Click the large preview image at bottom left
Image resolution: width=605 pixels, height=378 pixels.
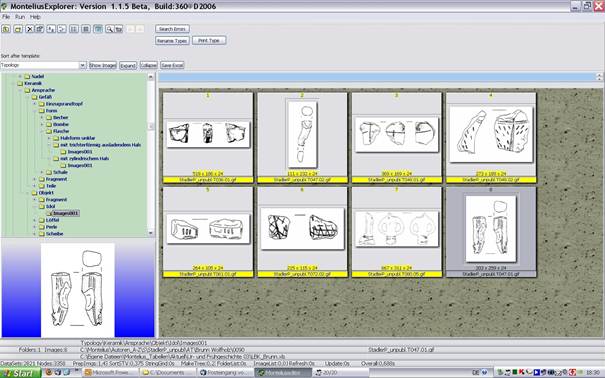coord(78,290)
